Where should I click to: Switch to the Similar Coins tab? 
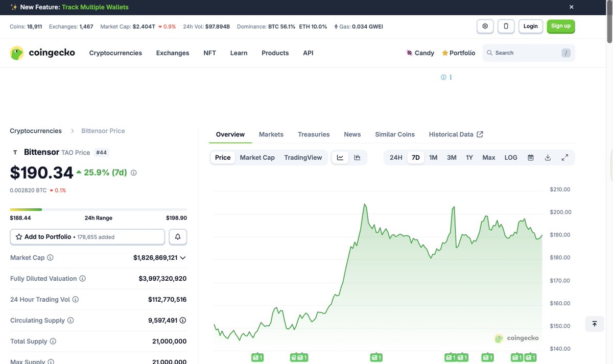(395, 134)
